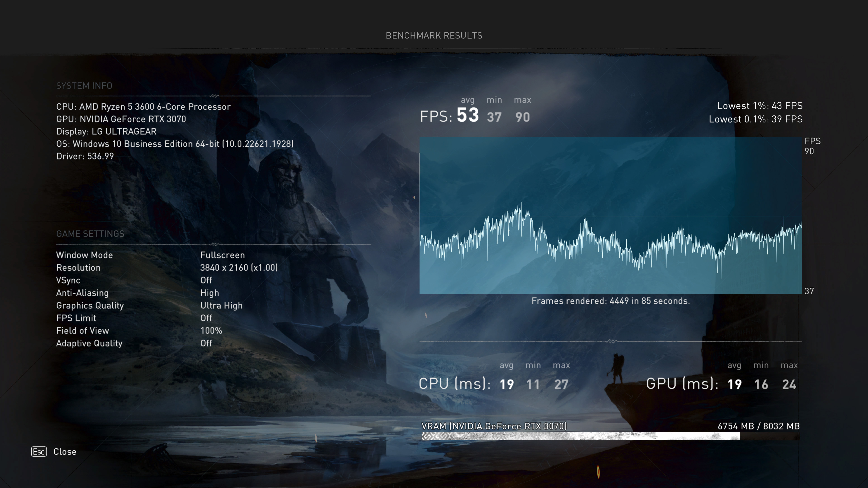Image resolution: width=868 pixels, height=488 pixels.
Task: Click the Fullscreen value
Action: pyautogui.click(x=222, y=255)
